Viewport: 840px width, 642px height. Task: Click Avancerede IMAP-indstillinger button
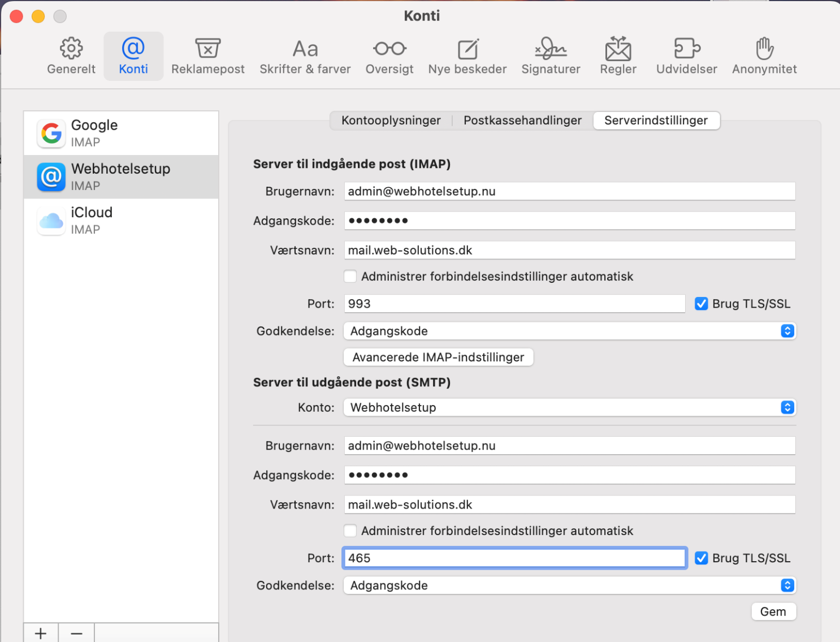point(439,357)
